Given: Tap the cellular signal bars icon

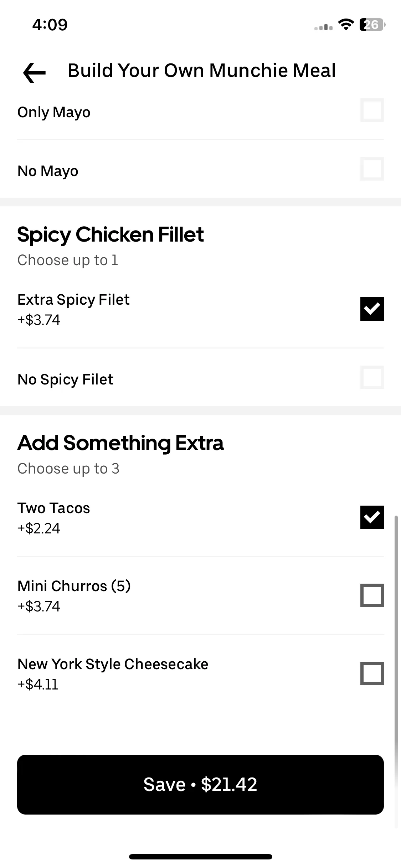Looking at the screenshot, I should [323, 27].
